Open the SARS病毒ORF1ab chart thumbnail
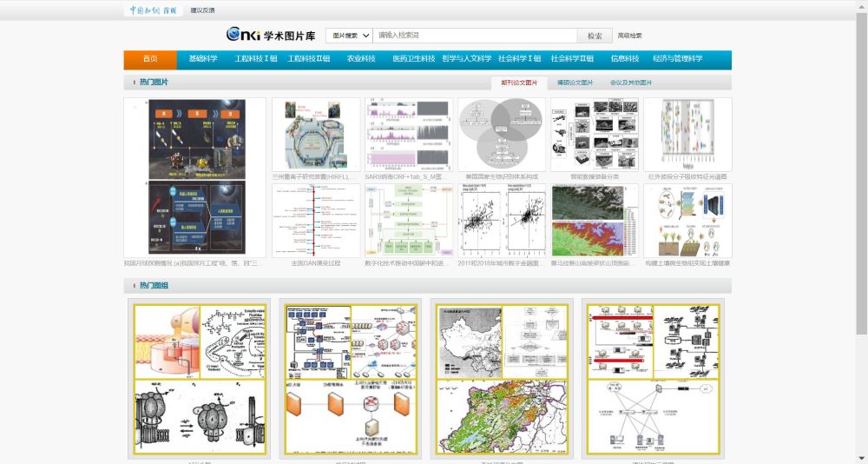The width and height of the screenshot is (868, 464). pyautogui.click(x=408, y=134)
